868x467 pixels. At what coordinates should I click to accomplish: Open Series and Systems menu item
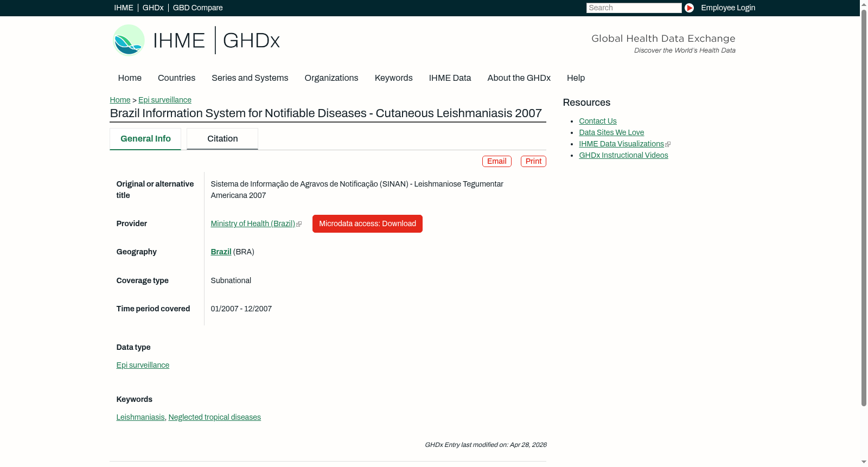pyautogui.click(x=250, y=78)
